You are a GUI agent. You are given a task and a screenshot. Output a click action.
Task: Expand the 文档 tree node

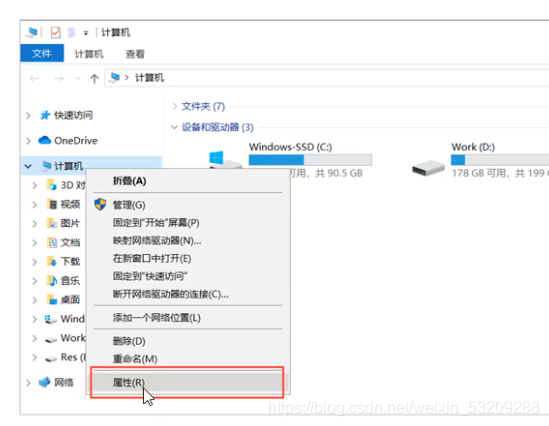[x=35, y=243]
